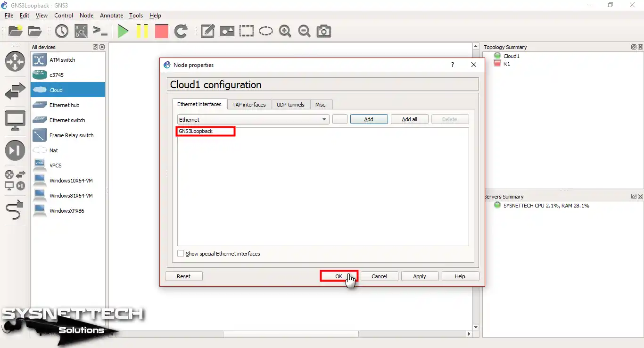Open the Node menu
Screen dimensions: 644x348
tap(86, 16)
